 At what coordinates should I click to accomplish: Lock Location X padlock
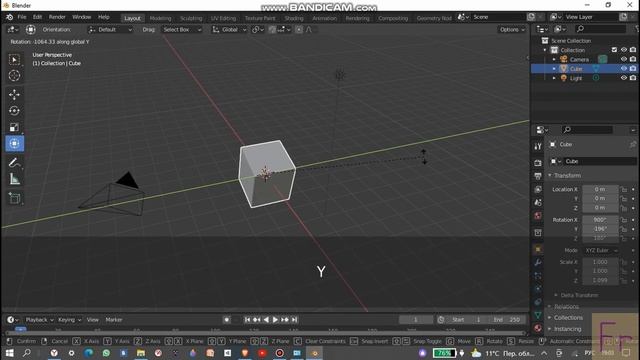624,189
